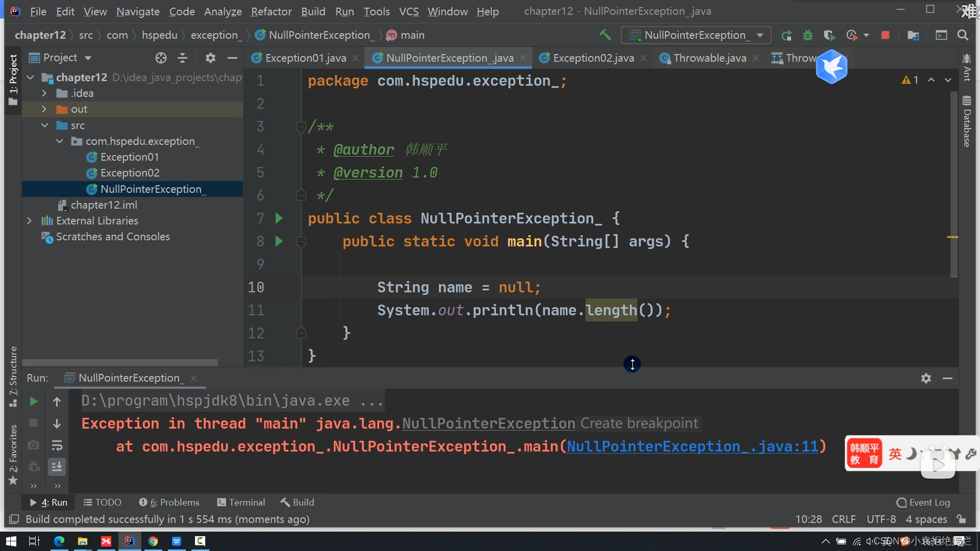Open the 6: Problems tool window
This screenshot has height=551, width=980.
click(169, 503)
